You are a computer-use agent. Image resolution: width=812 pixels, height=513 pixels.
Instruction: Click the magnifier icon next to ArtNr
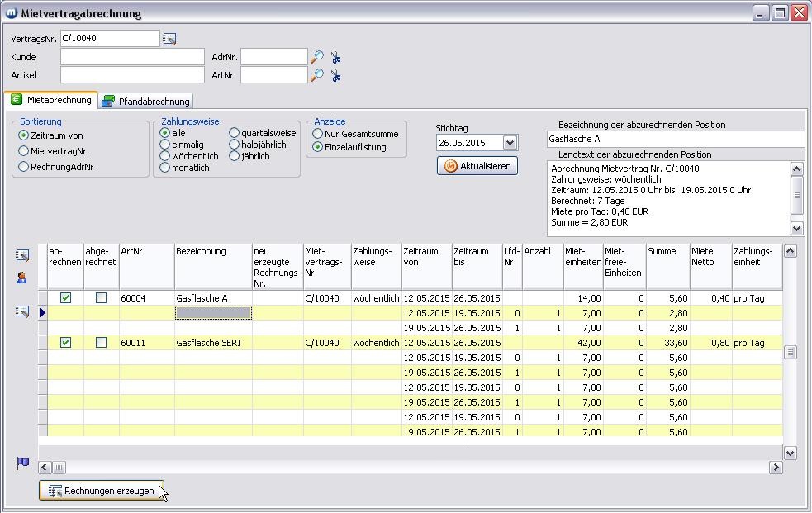(x=317, y=75)
